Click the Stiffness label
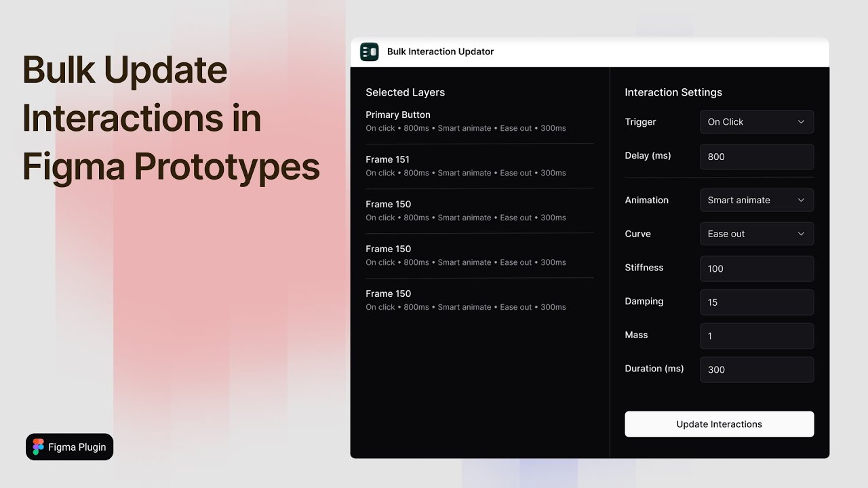868x488 pixels. click(644, 268)
